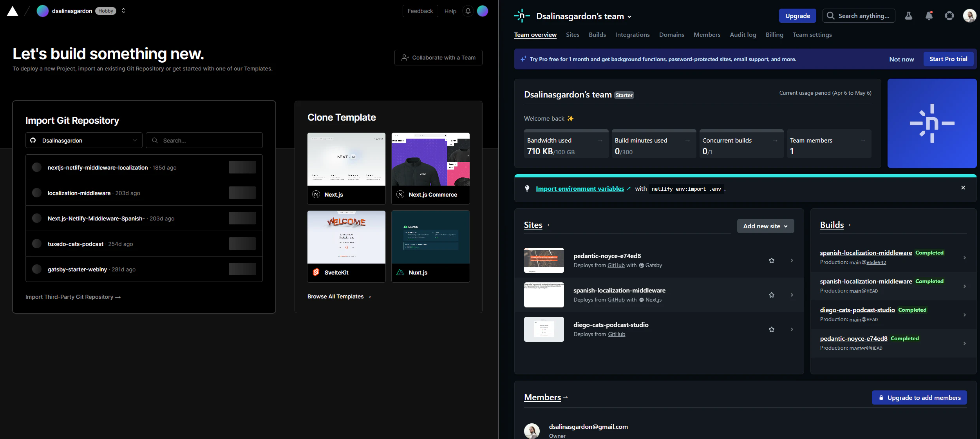Screen dimensions: 980x439
Task: Open Import environment variables link
Action: [x=580, y=188]
